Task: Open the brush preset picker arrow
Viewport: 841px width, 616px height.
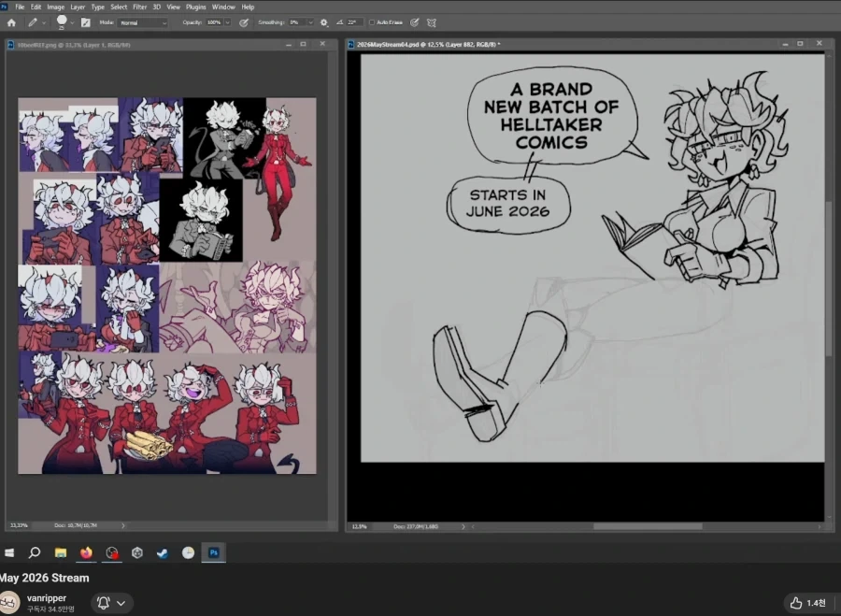Action: (x=72, y=22)
